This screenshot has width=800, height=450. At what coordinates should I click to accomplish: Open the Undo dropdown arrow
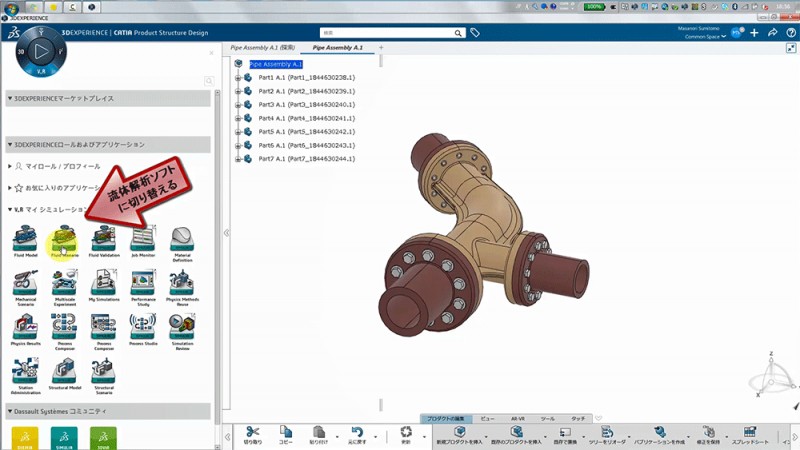pyautogui.click(x=376, y=437)
